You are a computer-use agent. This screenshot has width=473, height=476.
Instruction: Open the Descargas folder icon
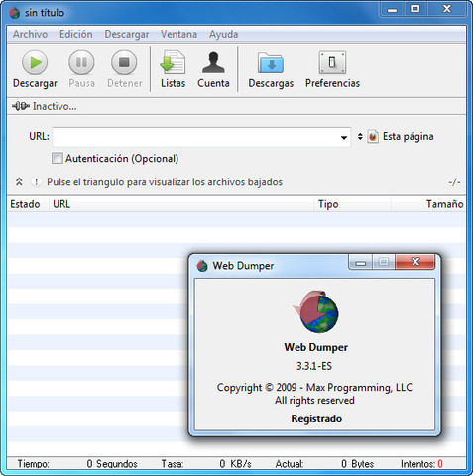(271, 62)
